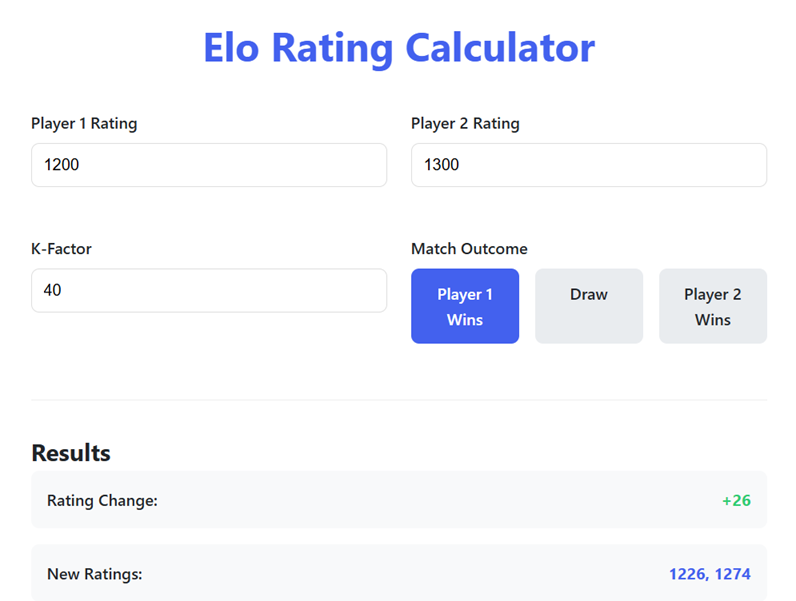Click the Player 1 Rating input field
The image size is (796, 601).
[x=208, y=165]
